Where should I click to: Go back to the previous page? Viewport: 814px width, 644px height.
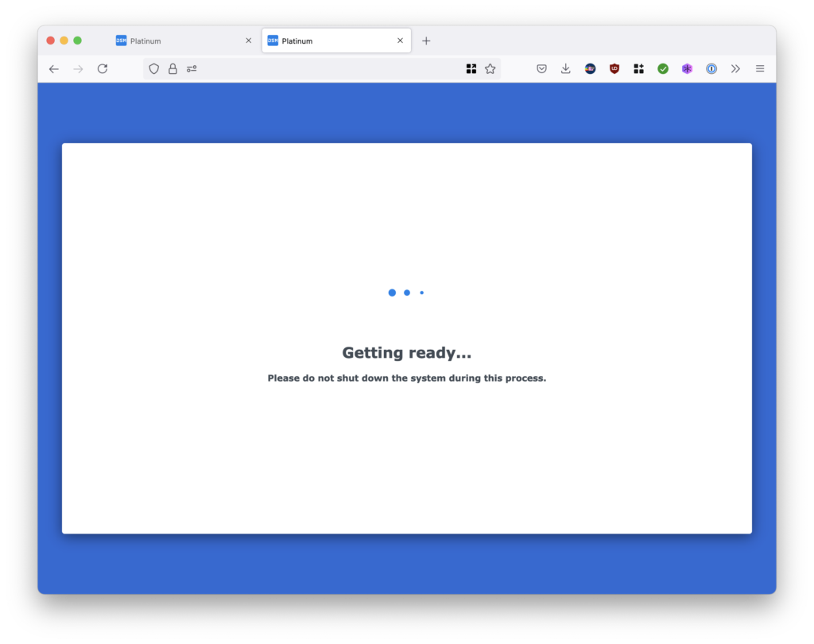pyautogui.click(x=54, y=68)
